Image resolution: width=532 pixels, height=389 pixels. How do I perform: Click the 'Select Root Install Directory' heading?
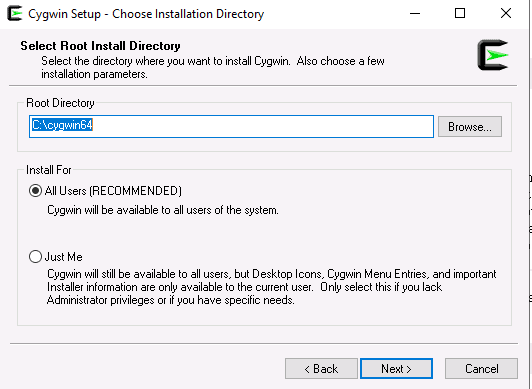pyautogui.click(x=100, y=46)
